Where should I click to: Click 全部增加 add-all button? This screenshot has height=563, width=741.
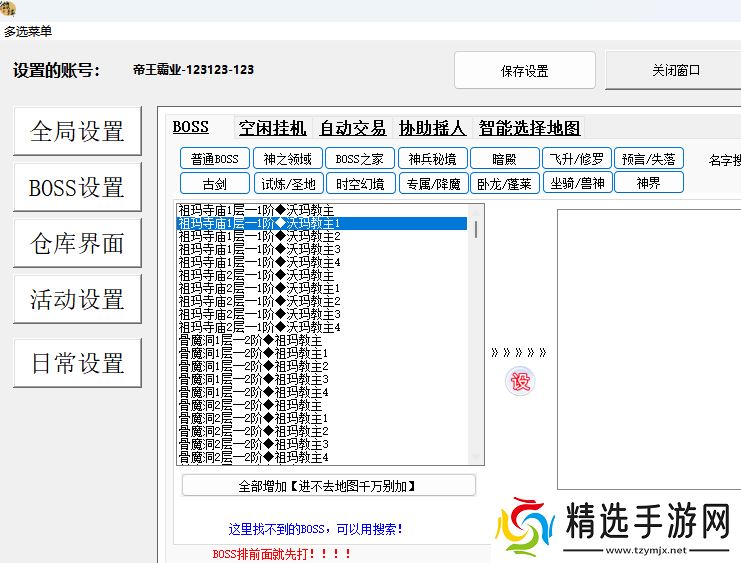(328, 486)
